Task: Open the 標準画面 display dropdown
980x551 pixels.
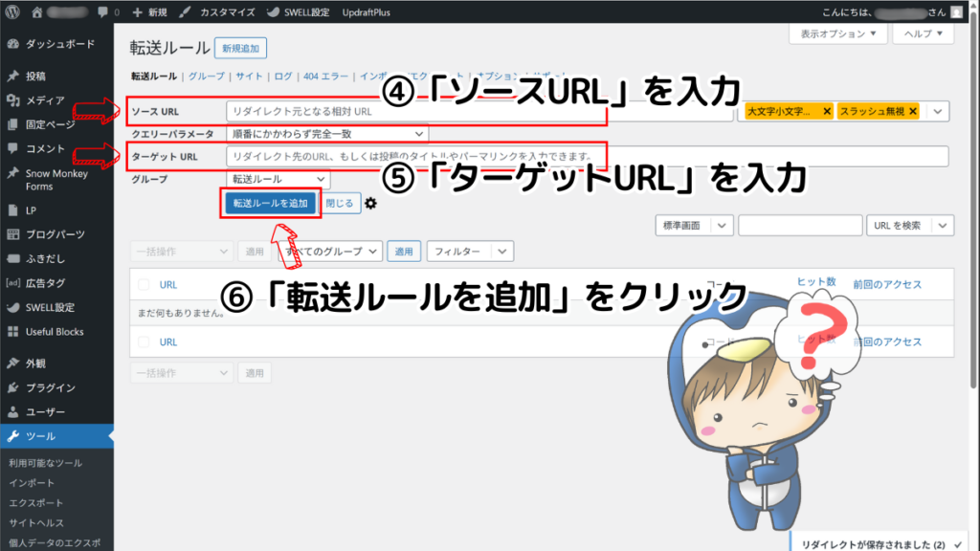Action: pos(694,226)
